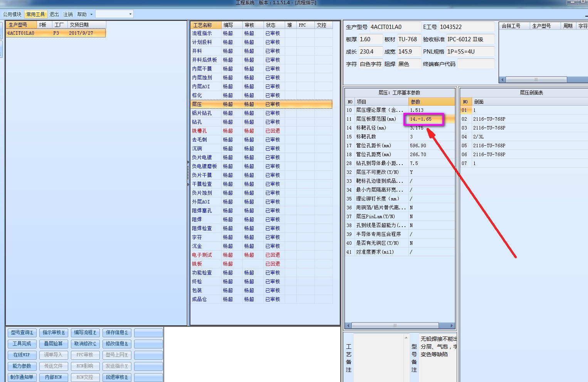Select the 4ACIT01LA0 row in the model list

point(55,33)
